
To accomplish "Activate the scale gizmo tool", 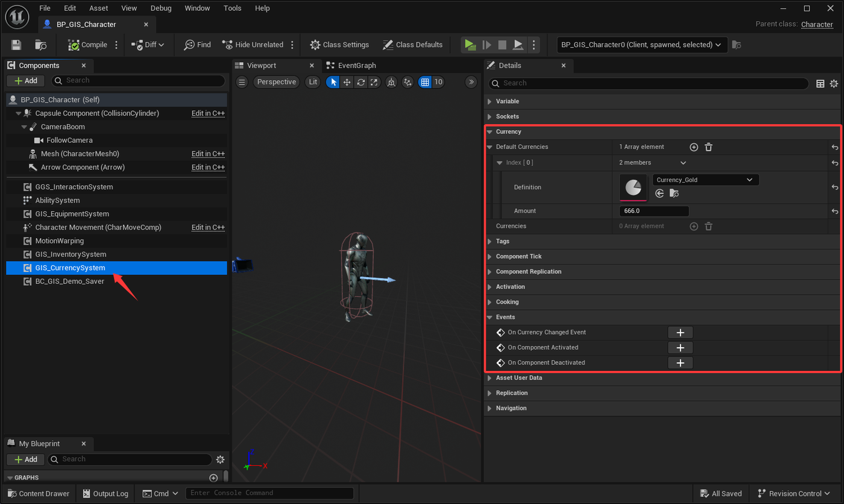I will [374, 82].
